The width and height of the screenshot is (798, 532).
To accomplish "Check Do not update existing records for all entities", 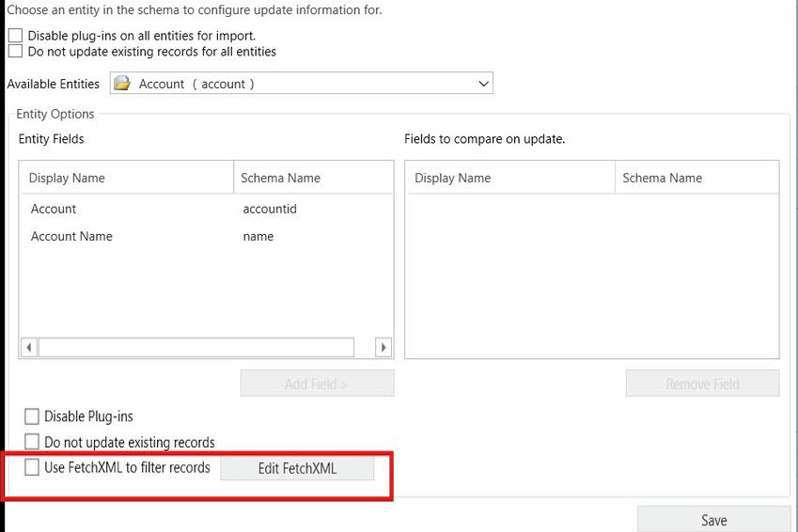I will [x=14, y=52].
